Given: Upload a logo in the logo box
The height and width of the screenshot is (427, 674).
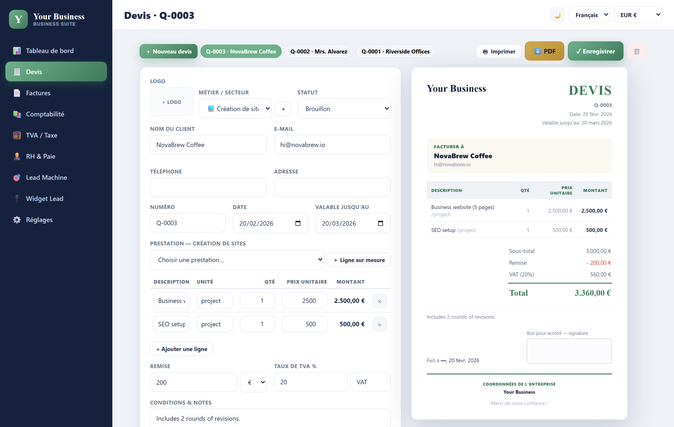Looking at the screenshot, I should 172,102.
